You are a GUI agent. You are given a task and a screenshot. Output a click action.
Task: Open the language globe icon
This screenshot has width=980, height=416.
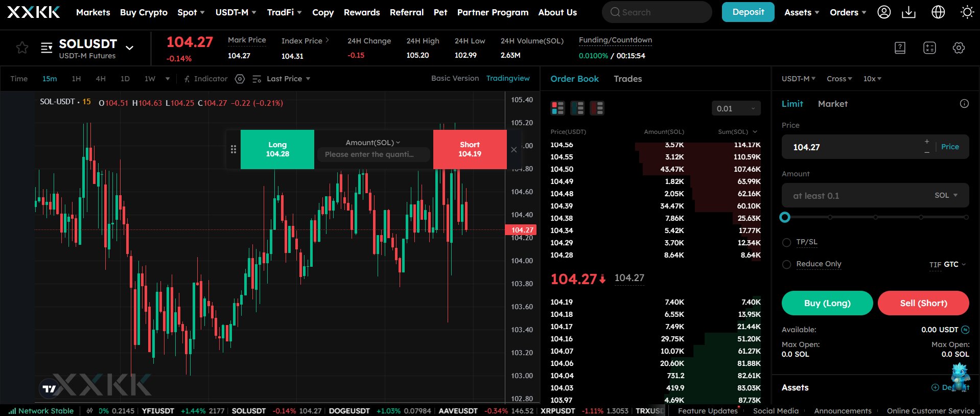[x=938, y=12]
